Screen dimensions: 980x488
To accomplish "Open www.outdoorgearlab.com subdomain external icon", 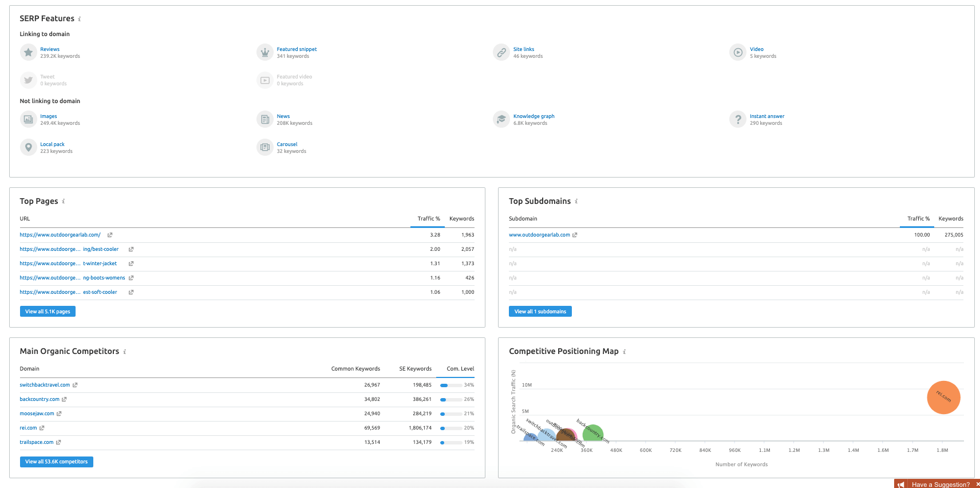I will [575, 235].
